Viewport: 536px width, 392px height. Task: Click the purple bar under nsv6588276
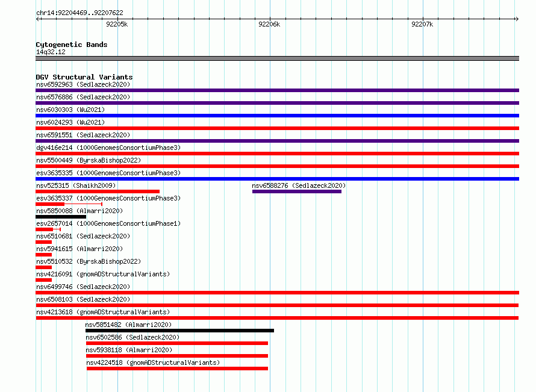[297, 191]
